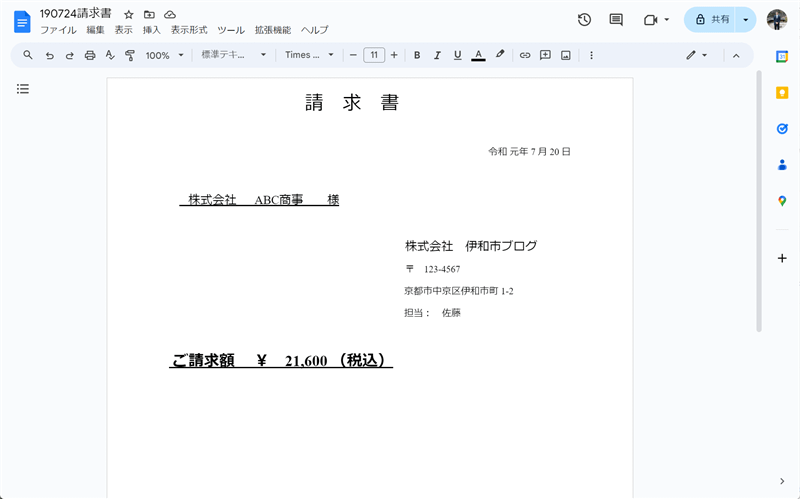Screen dimensions: 800x499
Task: Run spelling and grammar check
Action: coord(110,55)
